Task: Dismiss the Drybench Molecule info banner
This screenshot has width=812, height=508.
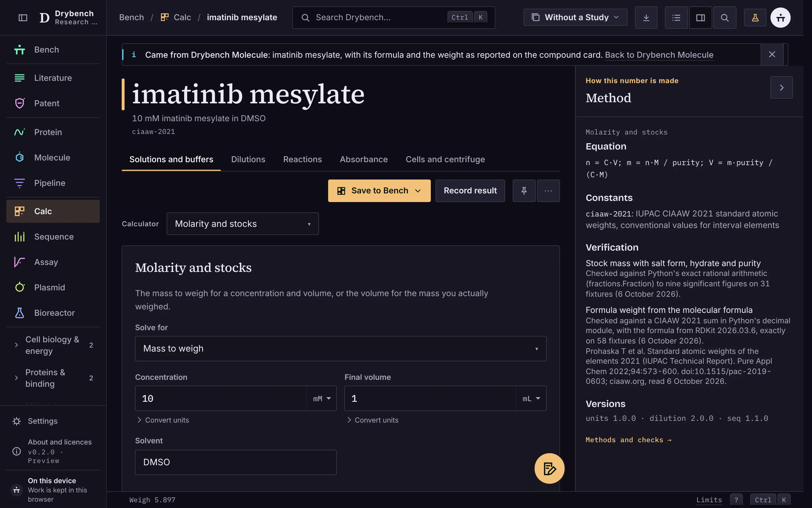Action: tap(772, 55)
